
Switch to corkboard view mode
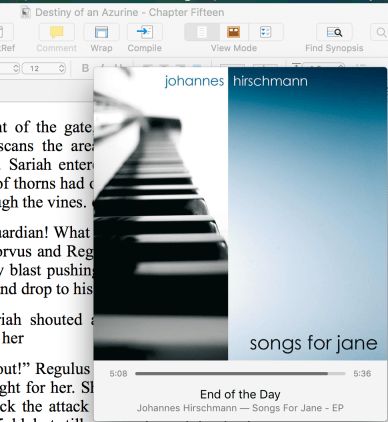coord(234,32)
